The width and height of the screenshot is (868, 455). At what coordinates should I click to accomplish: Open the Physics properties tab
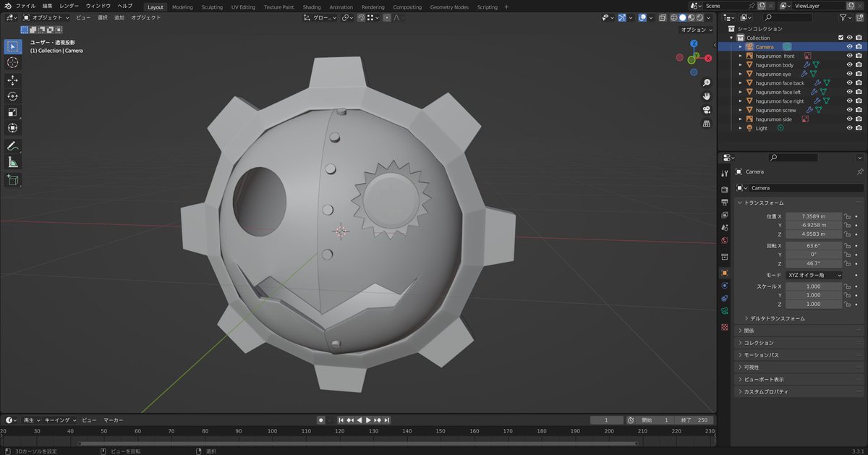[725, 286]
